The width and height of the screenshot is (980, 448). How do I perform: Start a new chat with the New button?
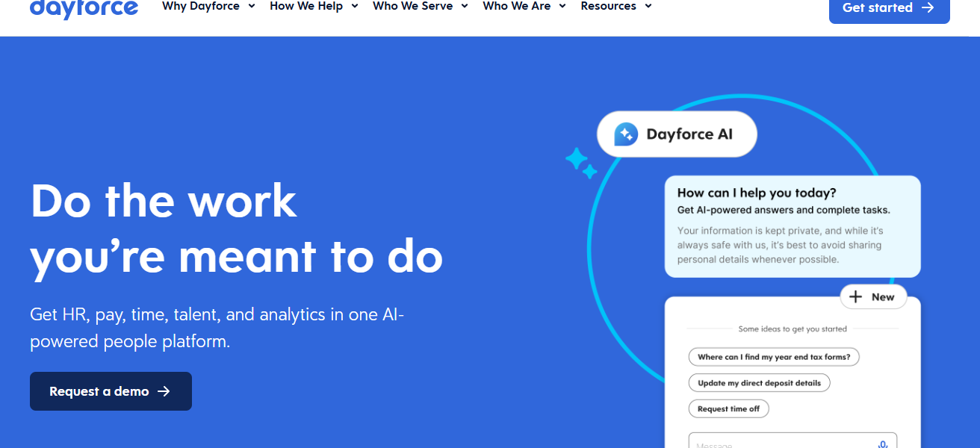pos(873,296)
